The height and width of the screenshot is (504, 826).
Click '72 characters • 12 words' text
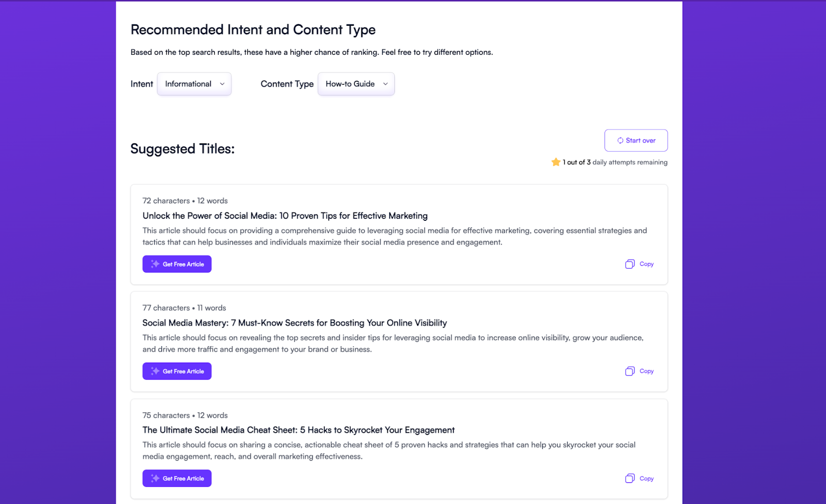tap(185, 201)
